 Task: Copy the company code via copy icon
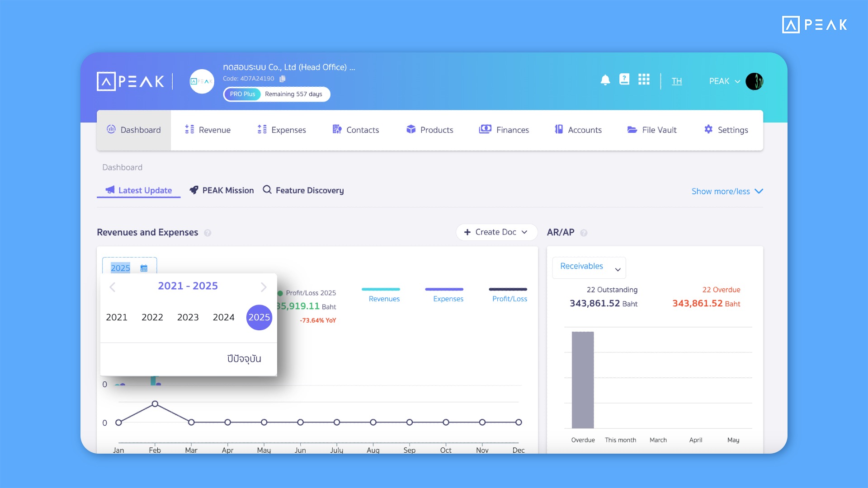pyautogui.click(x=283, y=78)
